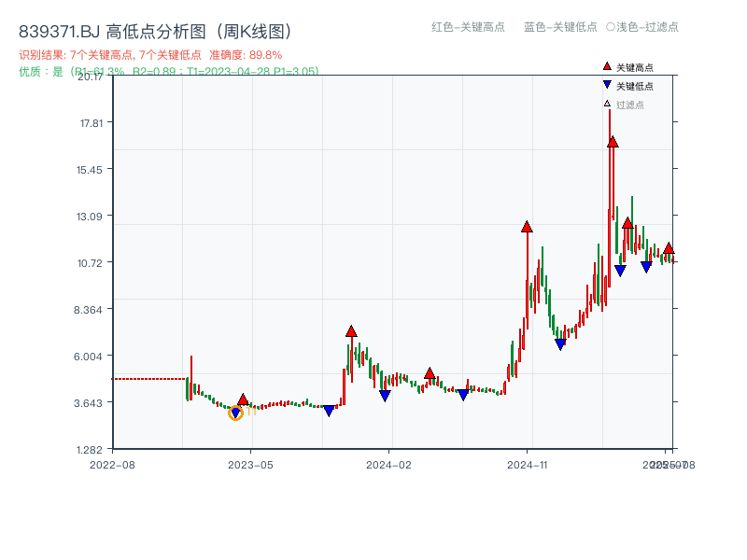
Task: Click the blue low-point triangle near 2024-02
Action: tap(385, 395)
